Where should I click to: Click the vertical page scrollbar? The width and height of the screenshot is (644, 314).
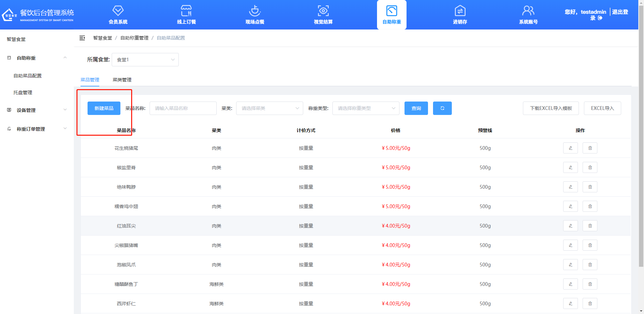(641, 134)
